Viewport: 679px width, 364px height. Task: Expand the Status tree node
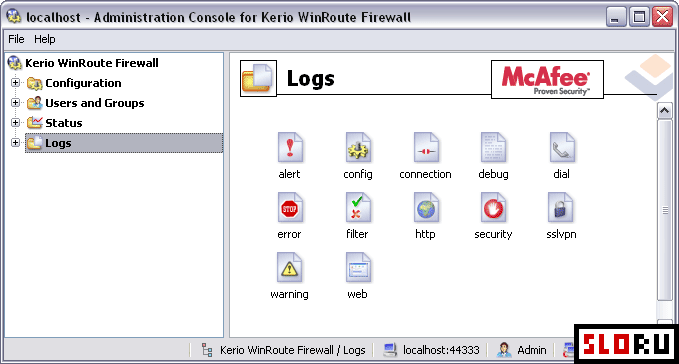(15, 122)
